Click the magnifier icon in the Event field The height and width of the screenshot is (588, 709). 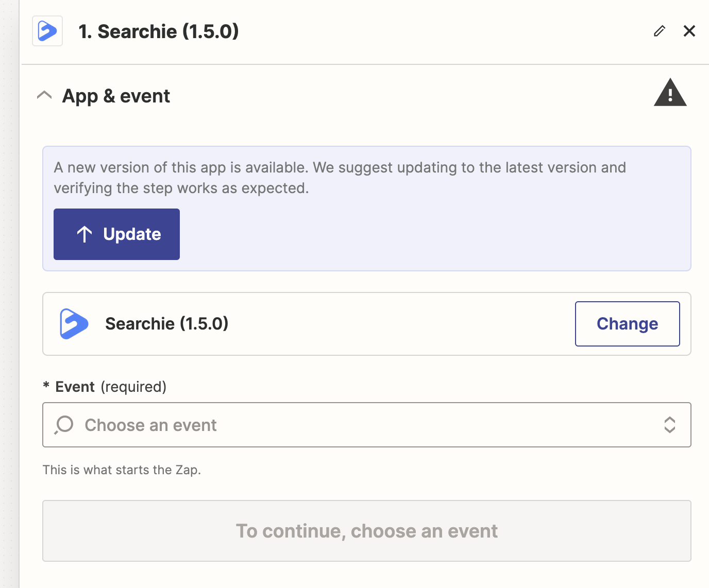click(64, 425)
